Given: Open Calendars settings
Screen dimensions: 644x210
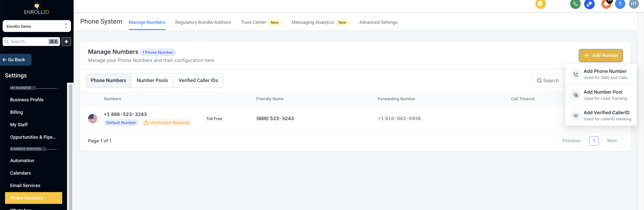Looking at the screenshot, I should [21, 173].
